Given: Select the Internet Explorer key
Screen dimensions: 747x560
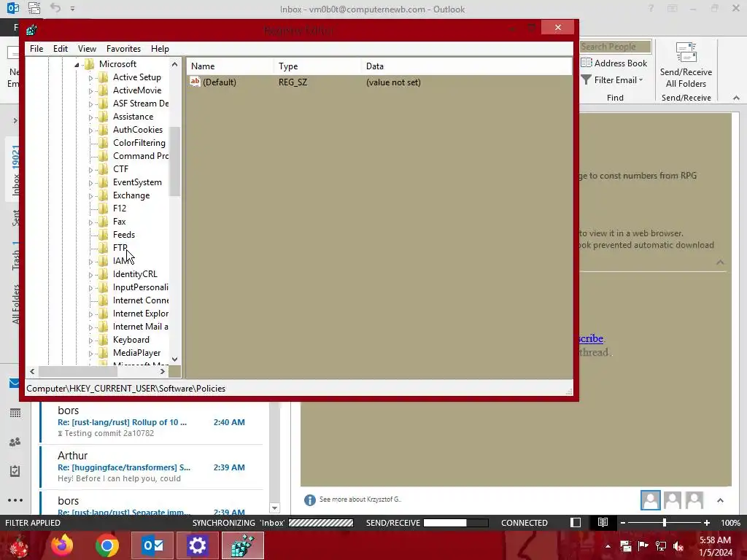Looking at the screenshot, I should point(141,314).
